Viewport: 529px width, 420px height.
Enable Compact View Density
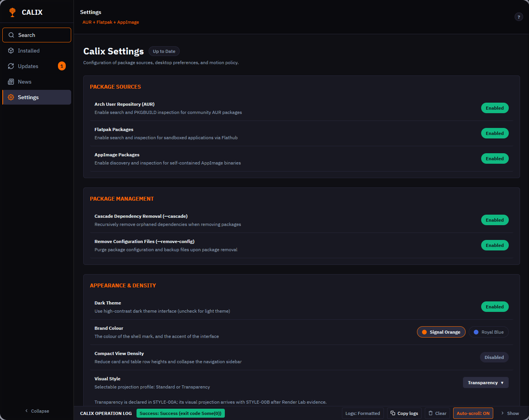(x=494, y=357)
